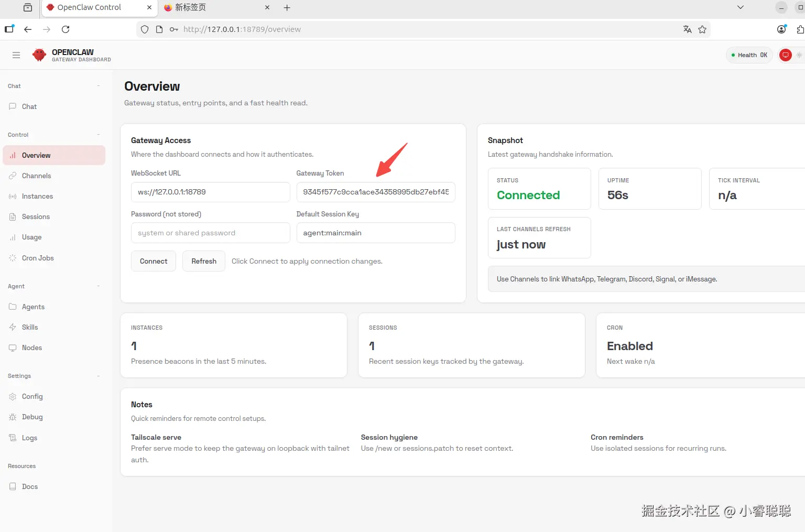The width and height of the screenshot is (805, 532).
Task: Open Nodes from the sidebar
Action: (x=54, y=348)
